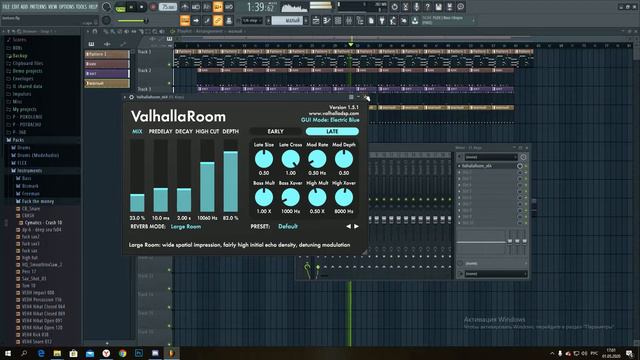This screenshot has height=360, width=640.
Task: Open the piano roll icon
Action: pyautogui.click(x=327, y=20)
